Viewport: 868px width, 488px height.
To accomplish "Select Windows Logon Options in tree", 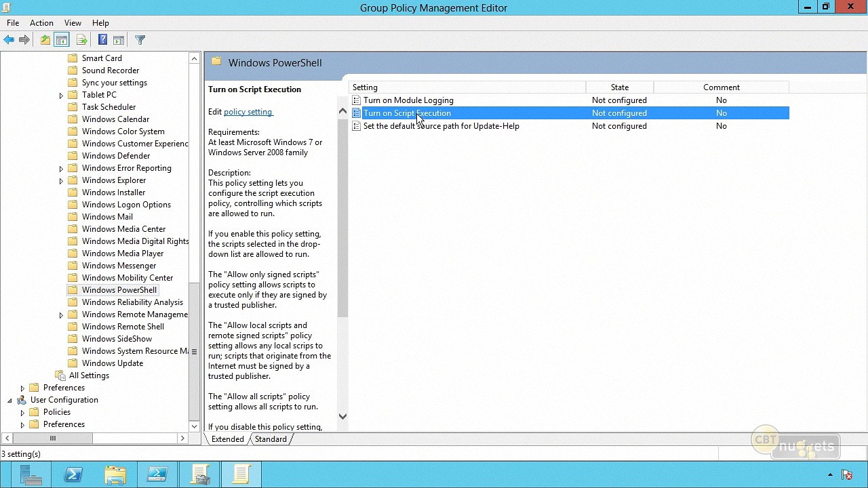I will click(x=126, y=205).
